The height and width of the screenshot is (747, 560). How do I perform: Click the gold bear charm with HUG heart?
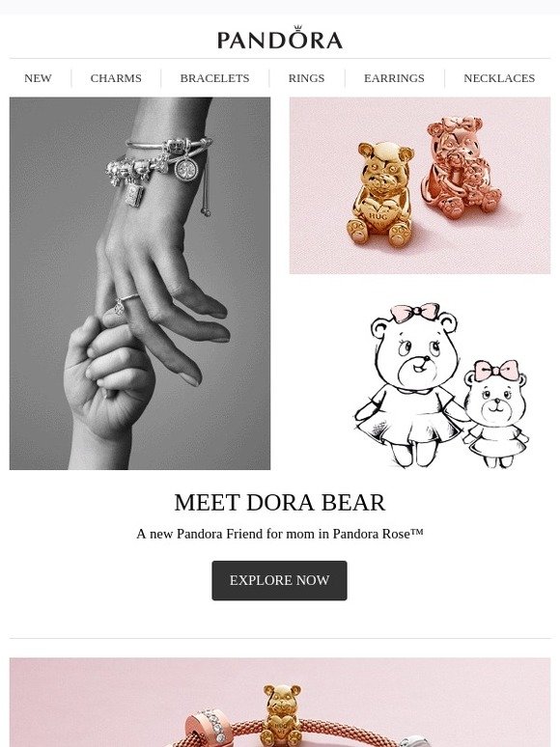pyautogui.click(x=379, y=194)
